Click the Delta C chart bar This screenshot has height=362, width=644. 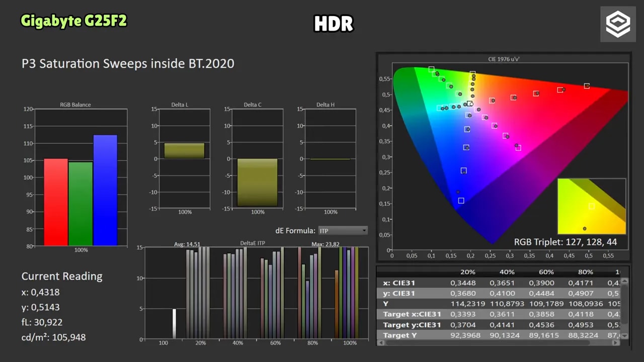point(258,183)
